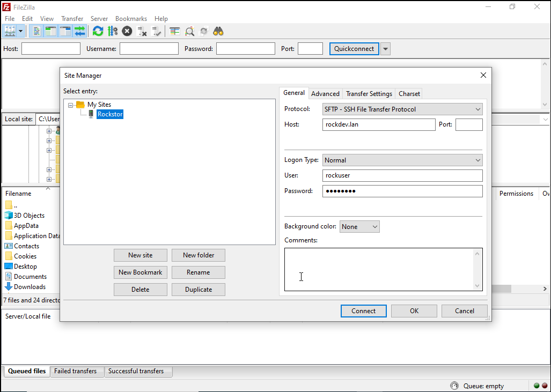Collapse the My Sites tree node

[x=70, y=105]
